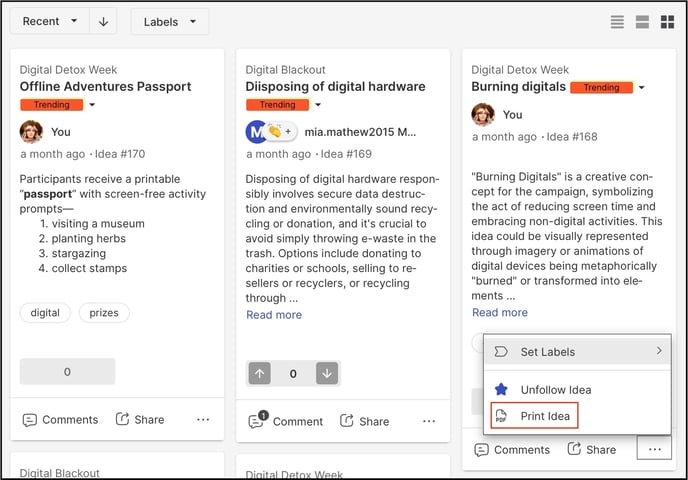Click '1. visiting a museum' list item
The height and width of the screenshot is (480, 688).
coord(92,224)
